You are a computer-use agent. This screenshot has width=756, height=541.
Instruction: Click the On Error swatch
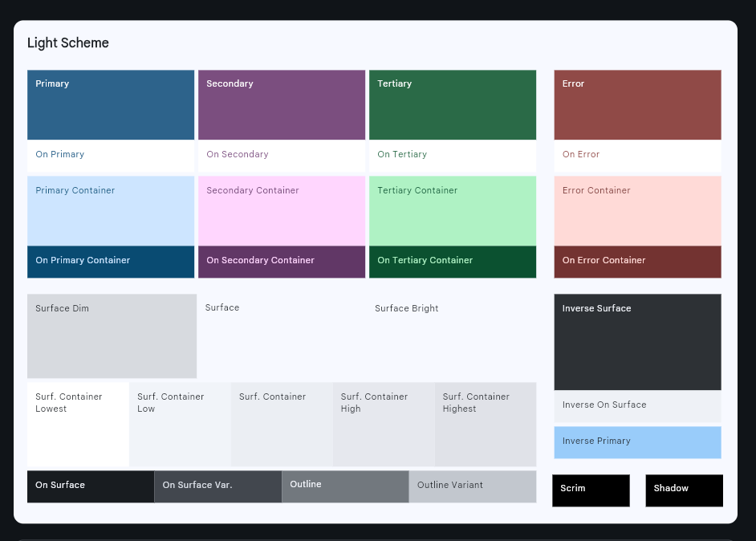[x=637, y=156]
